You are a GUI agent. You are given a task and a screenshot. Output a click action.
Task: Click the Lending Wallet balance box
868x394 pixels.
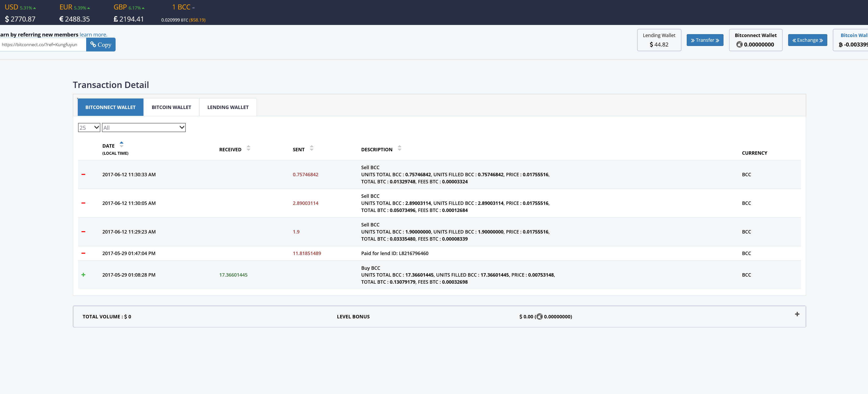tap(659, 40)
